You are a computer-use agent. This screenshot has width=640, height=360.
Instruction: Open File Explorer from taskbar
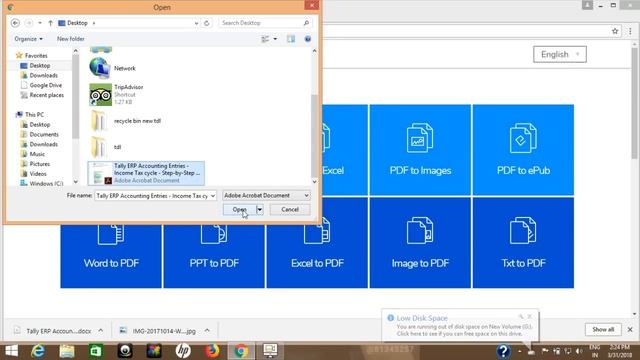[67, 351]
